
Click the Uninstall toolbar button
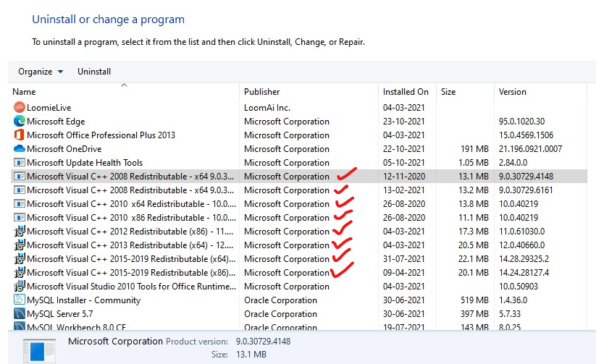pos(94,72)
